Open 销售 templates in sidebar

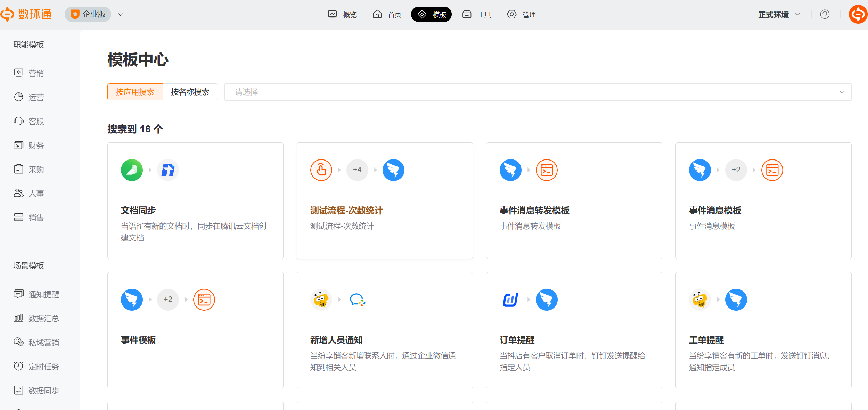pos(29,218)
